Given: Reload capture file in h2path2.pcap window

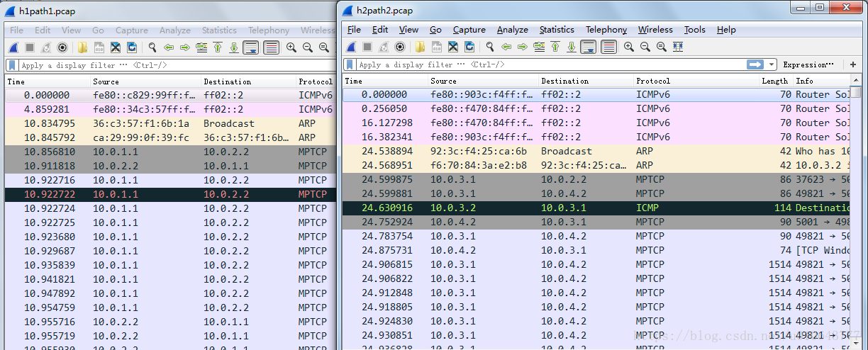Looking at the screenshot, I should (x=469, y=47).
